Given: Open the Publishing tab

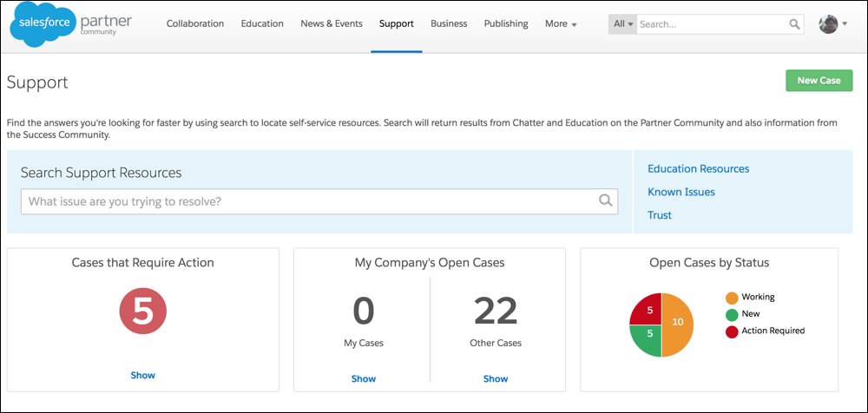Looking at the screenshot, I should click(506, 23).
